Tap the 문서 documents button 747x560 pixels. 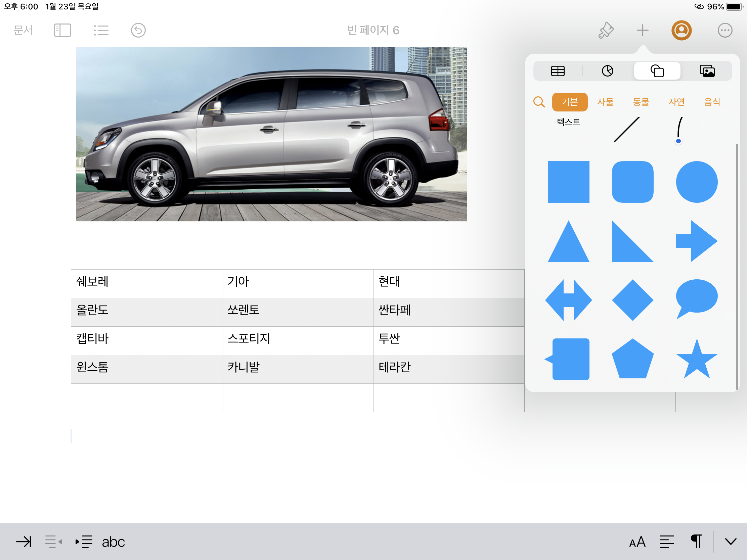point(23,30)
